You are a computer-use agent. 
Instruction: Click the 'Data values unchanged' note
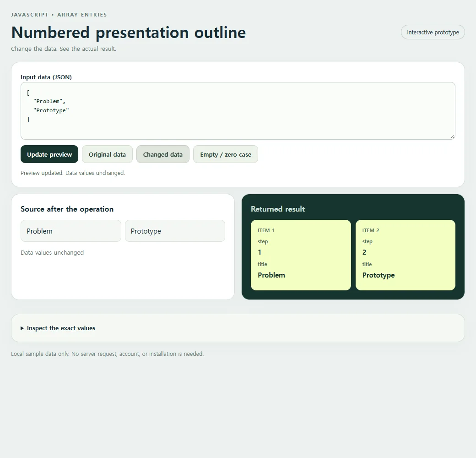coord(52,252)
